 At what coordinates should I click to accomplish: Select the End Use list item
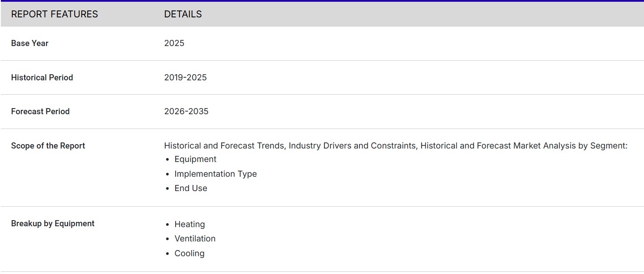[x=191, y=188]
